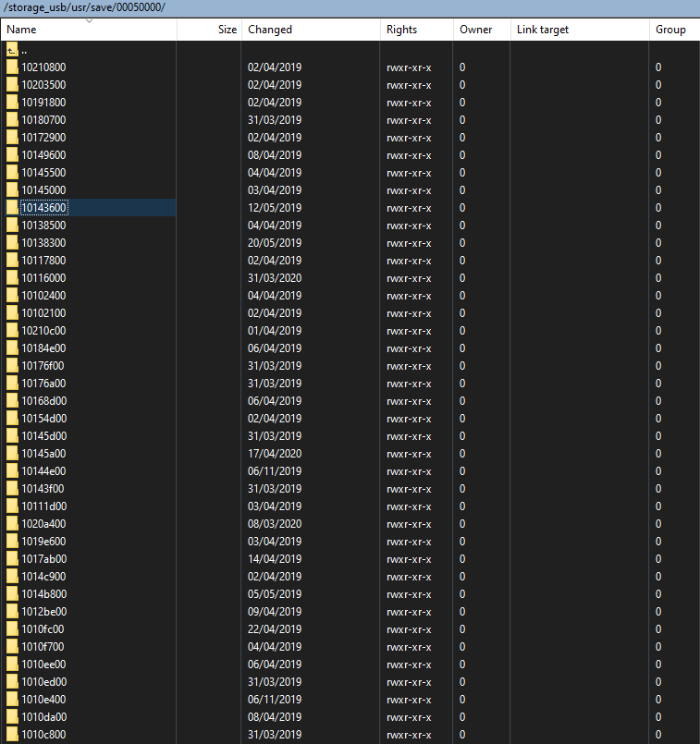Pick the folder icon next to 10102400

[12, 296]
